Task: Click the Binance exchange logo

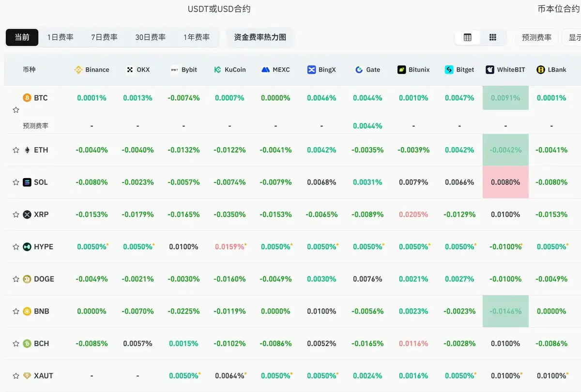Action: coord(78,70)
